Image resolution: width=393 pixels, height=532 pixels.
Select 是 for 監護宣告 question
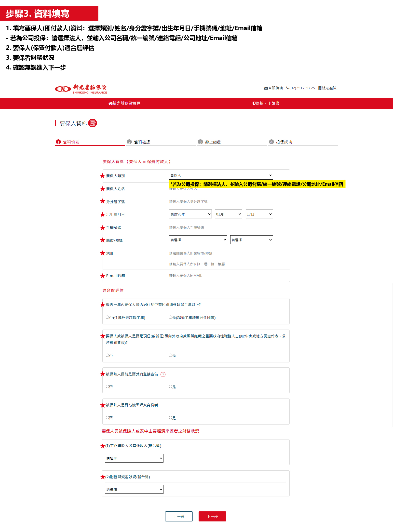click(x=171, y=386)
